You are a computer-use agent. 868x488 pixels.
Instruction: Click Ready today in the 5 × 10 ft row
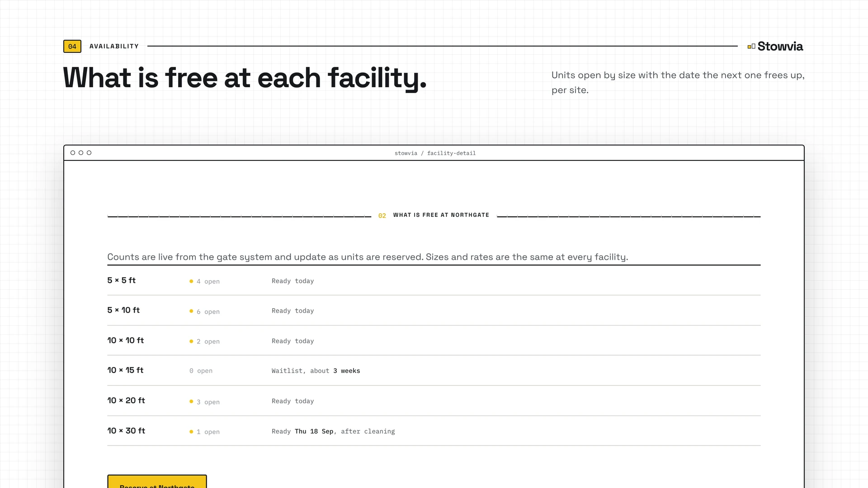click(x=292, y=311)
